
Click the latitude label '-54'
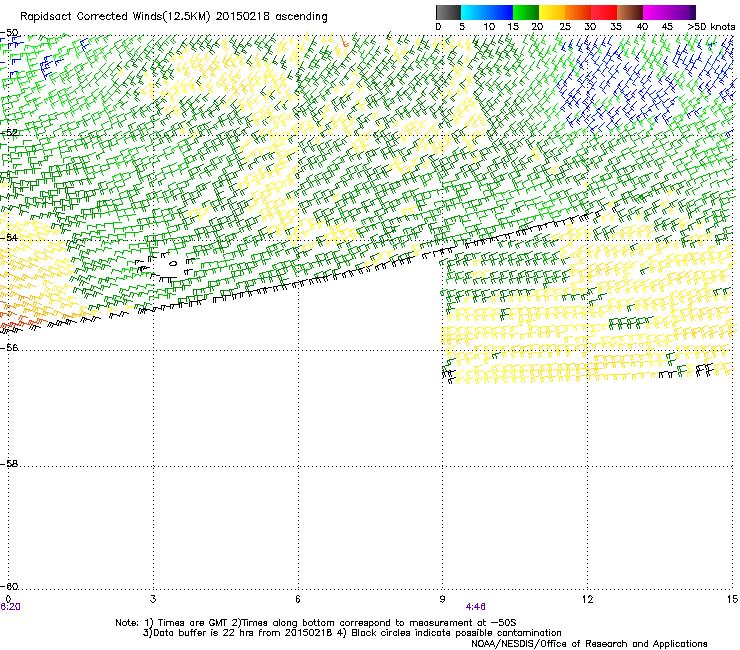tap(9, 237)
